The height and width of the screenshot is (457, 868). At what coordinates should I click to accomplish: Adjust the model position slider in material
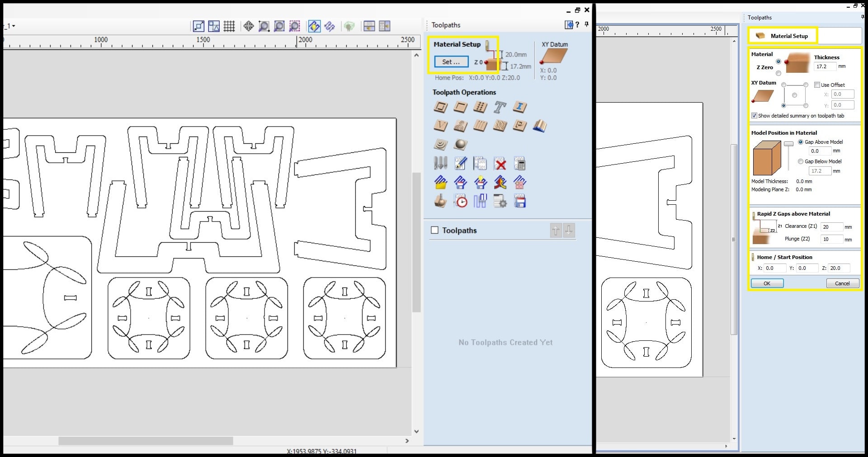[788, 144]
